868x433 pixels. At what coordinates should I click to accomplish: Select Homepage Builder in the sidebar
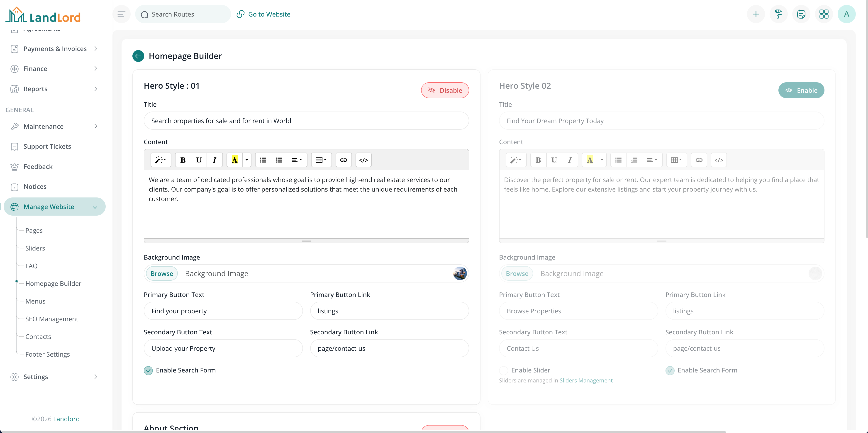pyautogui.click(x=53, y=283)
